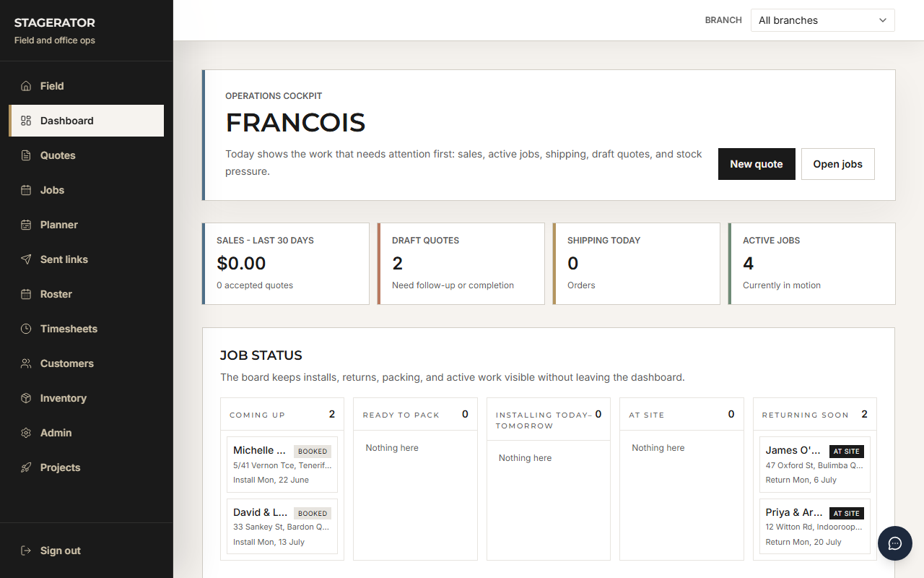Click the Quotes document icon
The height and width of the screenshot is (578, 924).
pos(26,155)
